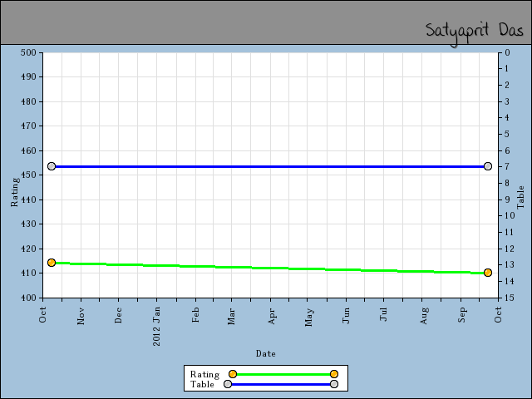
Task: Click the chart title Satyaprit Das
Action: point(474,31)
